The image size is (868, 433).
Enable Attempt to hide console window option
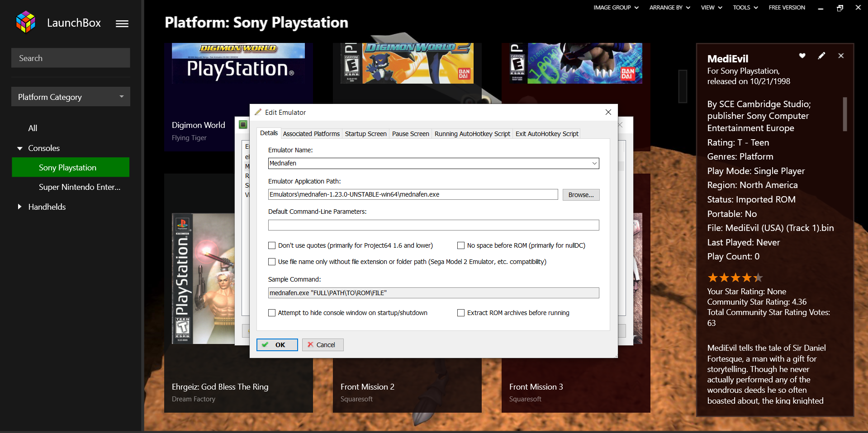pyautogui.click(x=272, y=313)
